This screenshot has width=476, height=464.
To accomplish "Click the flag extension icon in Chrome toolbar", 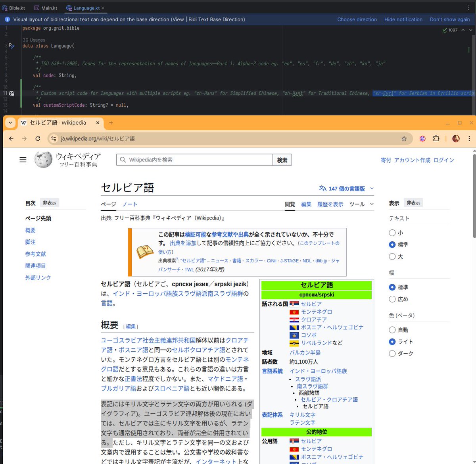I will [422, 139].
